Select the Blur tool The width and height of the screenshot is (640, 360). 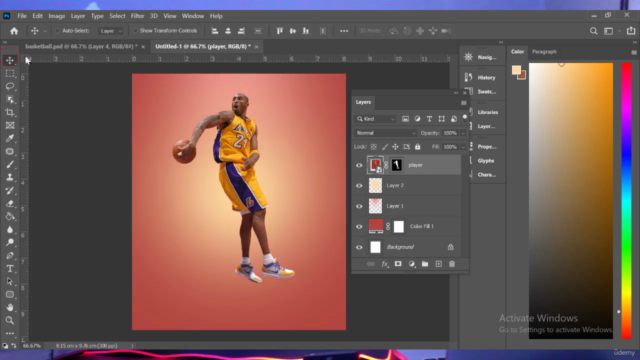(x=10, y=230)
